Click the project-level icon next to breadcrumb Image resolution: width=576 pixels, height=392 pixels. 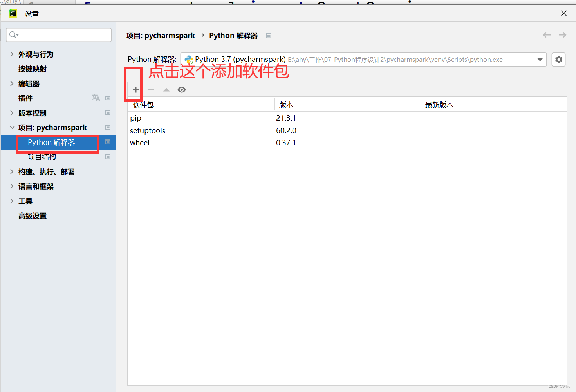pyautogui.click(x=269, y=36)
